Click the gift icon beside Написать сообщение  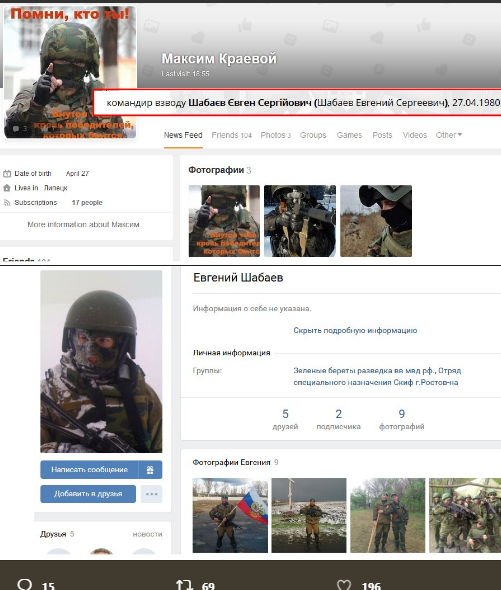point(150,470)
